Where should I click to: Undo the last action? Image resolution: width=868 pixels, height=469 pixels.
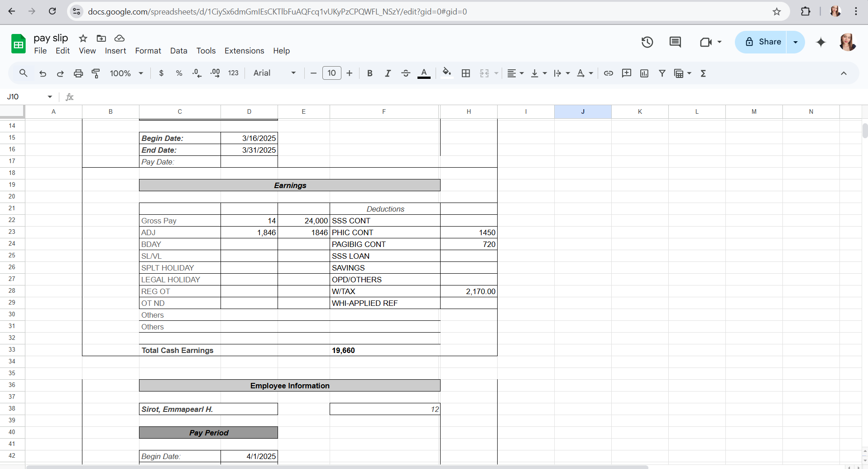(x=43, y=73)
